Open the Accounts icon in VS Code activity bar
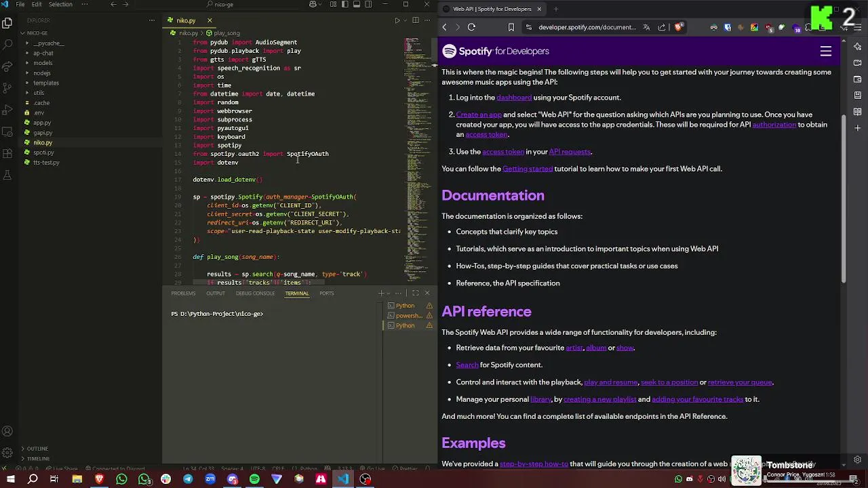This screenshot has height=488, width=868. tap(7, 431)
